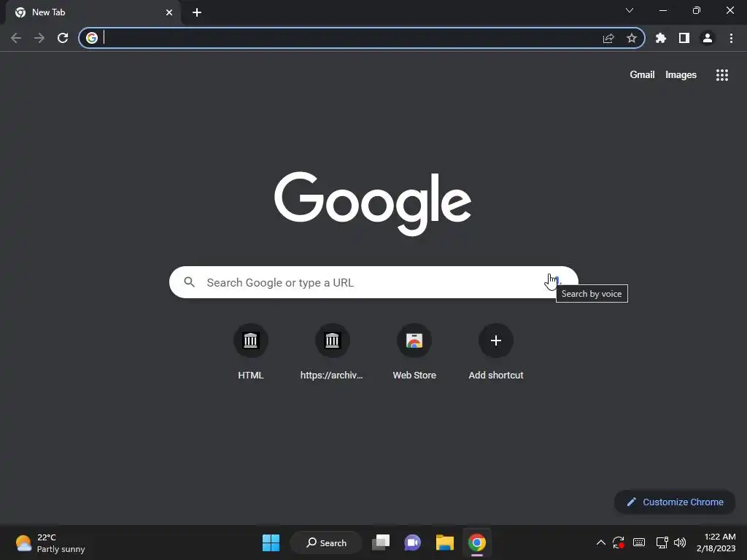Screen dimensions: 747x560
Task: Start Search by voice microphone
Action: [557, 282]
